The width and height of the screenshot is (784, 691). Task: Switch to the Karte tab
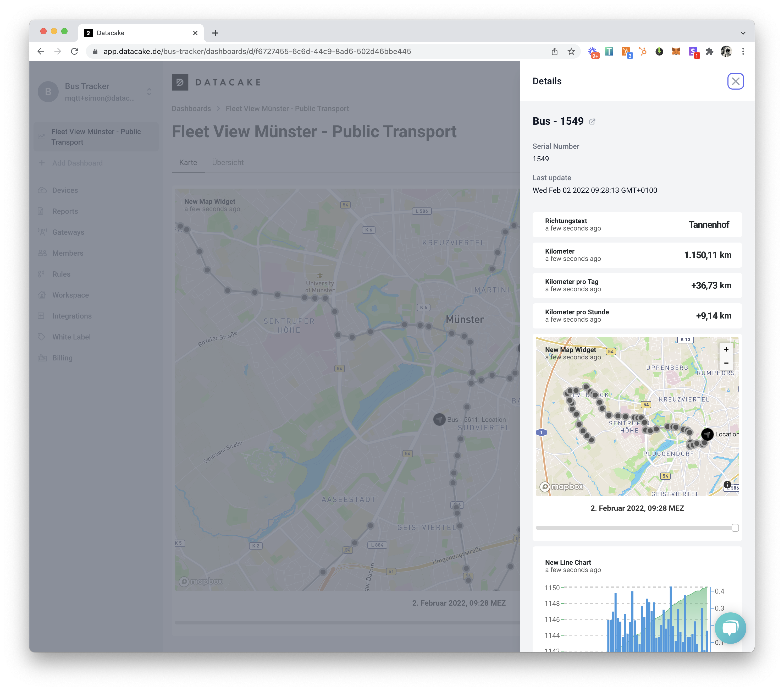[188, 163]
